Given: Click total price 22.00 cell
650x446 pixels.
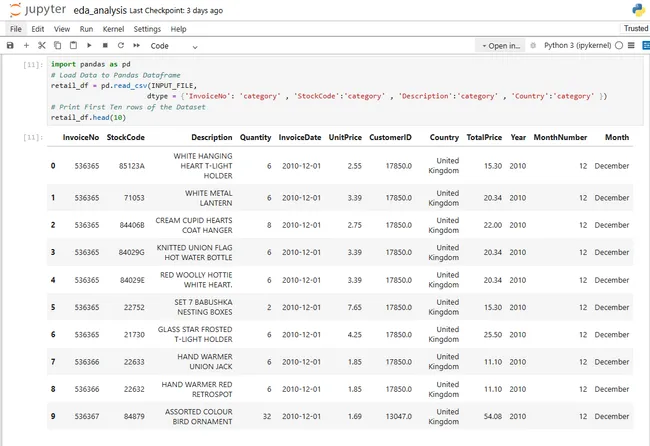Looking at the screenshot, I should [493, 225].
